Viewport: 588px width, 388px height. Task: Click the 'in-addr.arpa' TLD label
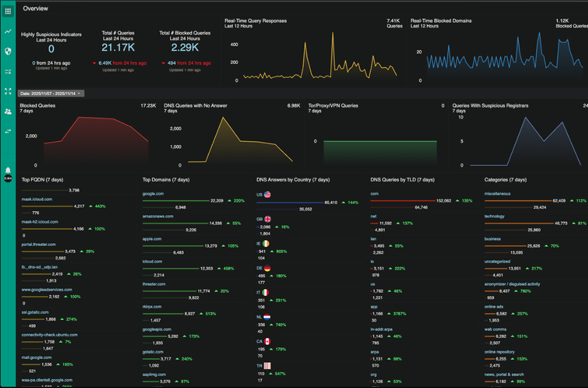click(x=381, y=329)
